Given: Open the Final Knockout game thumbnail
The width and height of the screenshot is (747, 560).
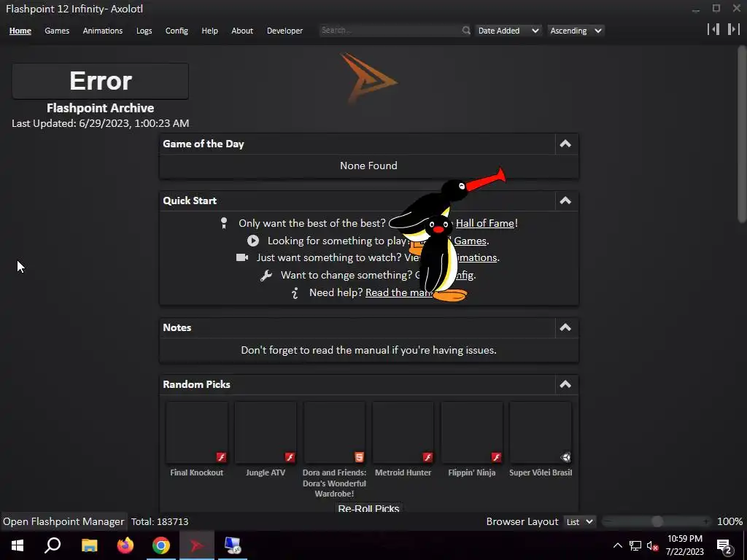Looking at the screenshot, I should (x=197, y=432).
